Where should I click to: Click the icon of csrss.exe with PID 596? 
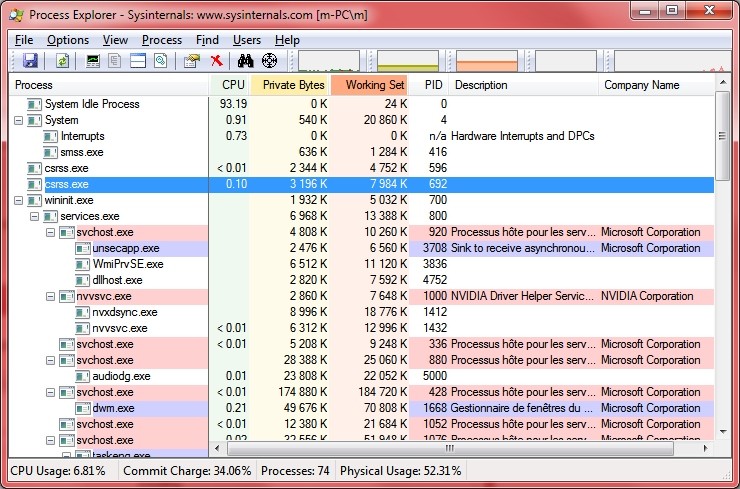34,168
